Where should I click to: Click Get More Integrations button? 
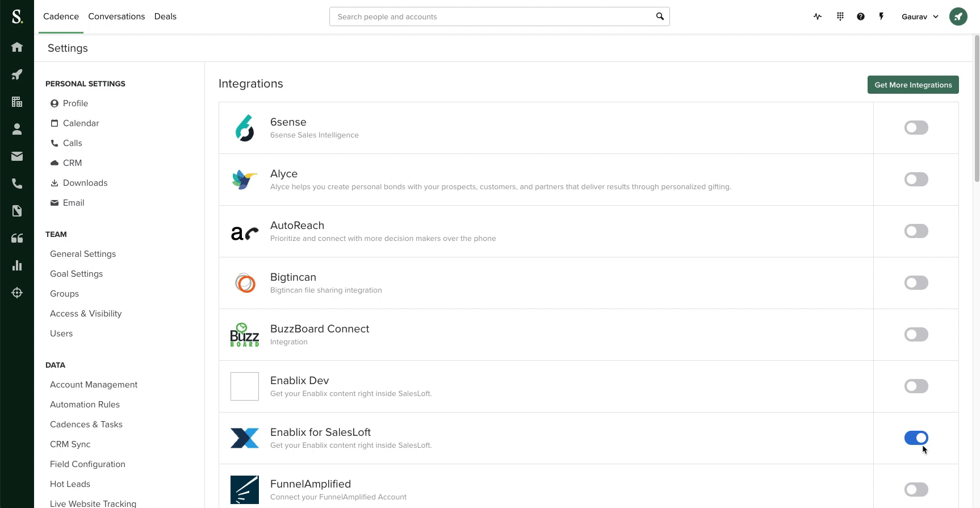click(913, 85)
